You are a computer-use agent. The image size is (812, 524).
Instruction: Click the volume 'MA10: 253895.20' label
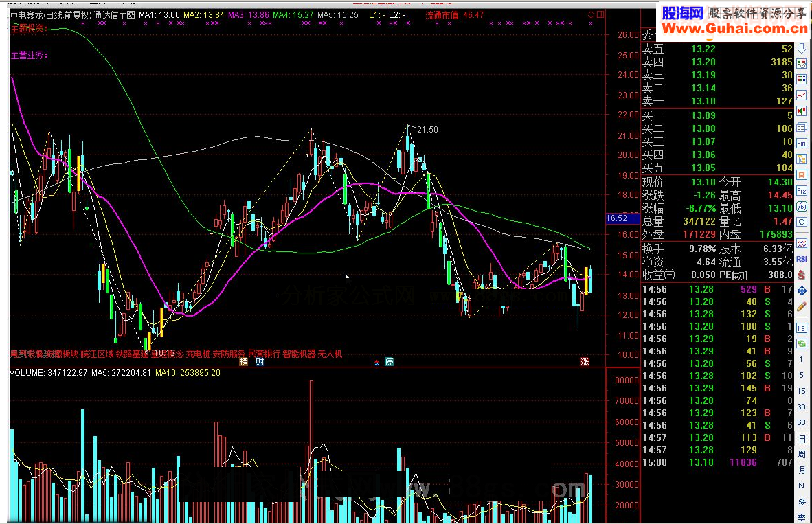click(x=188, y=373)
